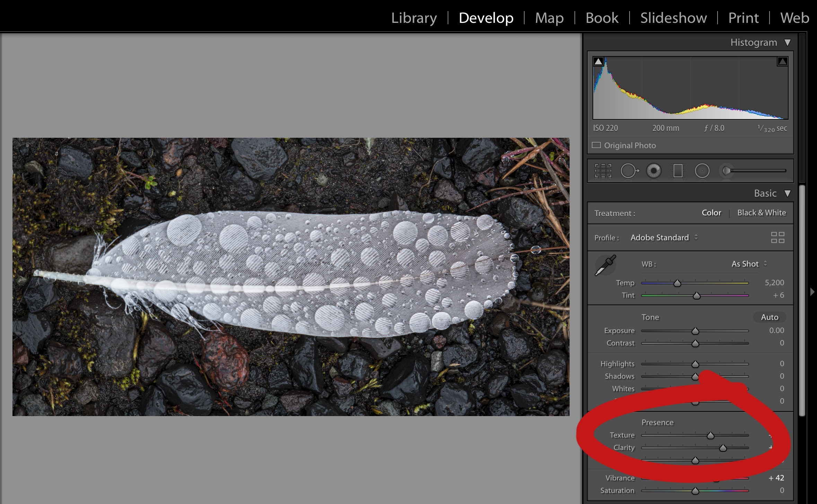The width and height of the screenshot is (817, 504).
Task: Select the Radial Filter tool
Action: pos(702,171)
